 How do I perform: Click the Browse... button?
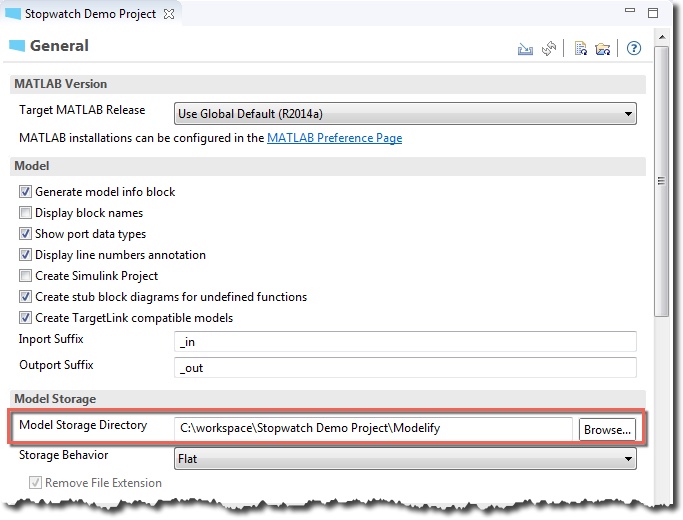point(607,430)
